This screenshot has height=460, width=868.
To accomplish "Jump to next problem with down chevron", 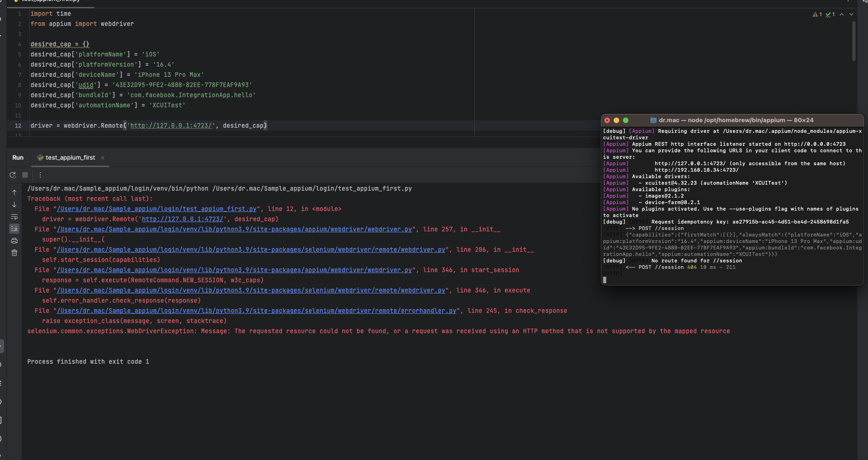I will pos(851,14).
